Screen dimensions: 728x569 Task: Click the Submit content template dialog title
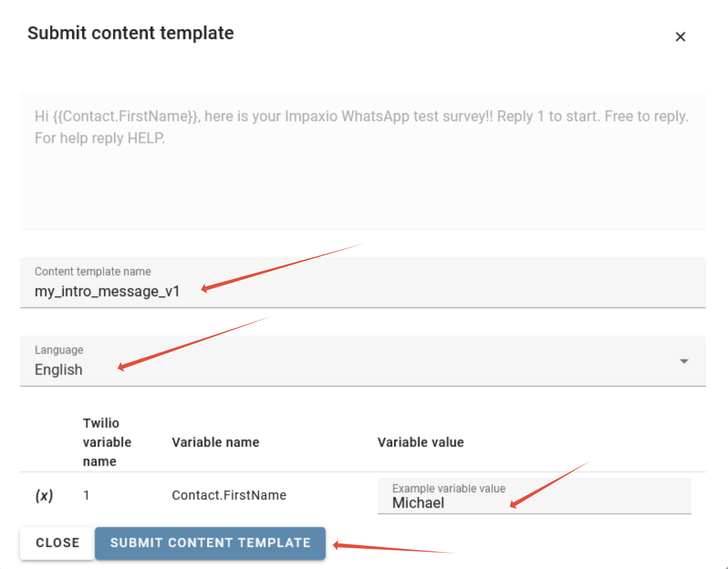130,33
